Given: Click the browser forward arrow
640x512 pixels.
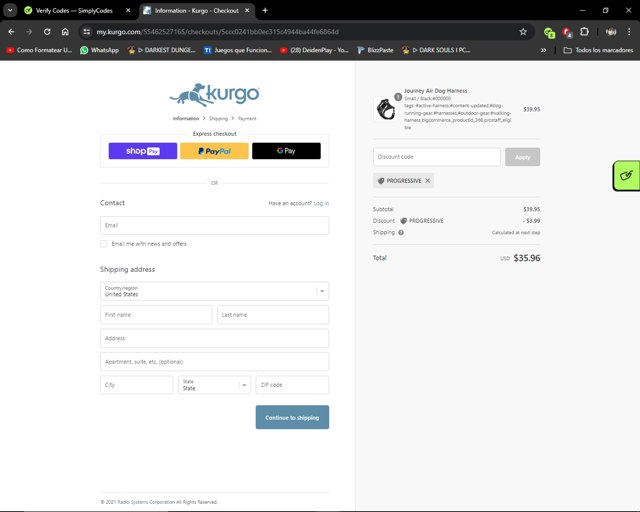Looking at the screenshot, I should pos(29,32).
